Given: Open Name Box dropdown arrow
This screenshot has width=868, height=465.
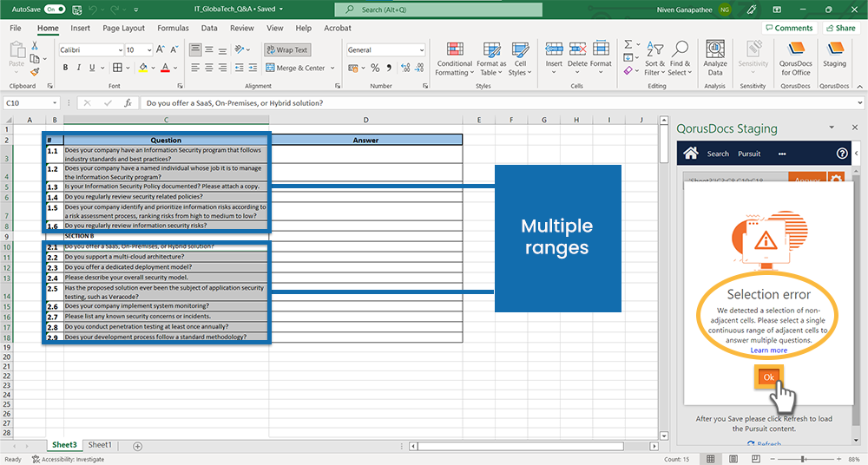Looking at the screenshot, I should click(x=54, y=103).
